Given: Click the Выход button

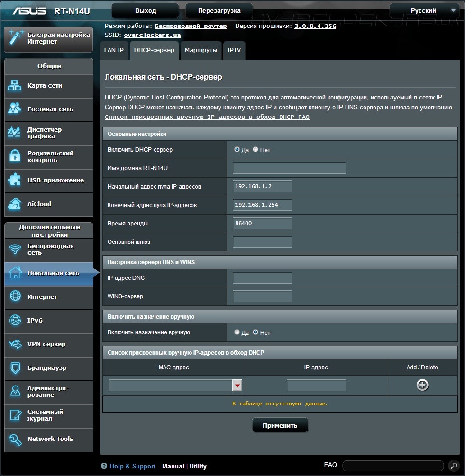Looking at the screenshot, I should click(145, 10).
